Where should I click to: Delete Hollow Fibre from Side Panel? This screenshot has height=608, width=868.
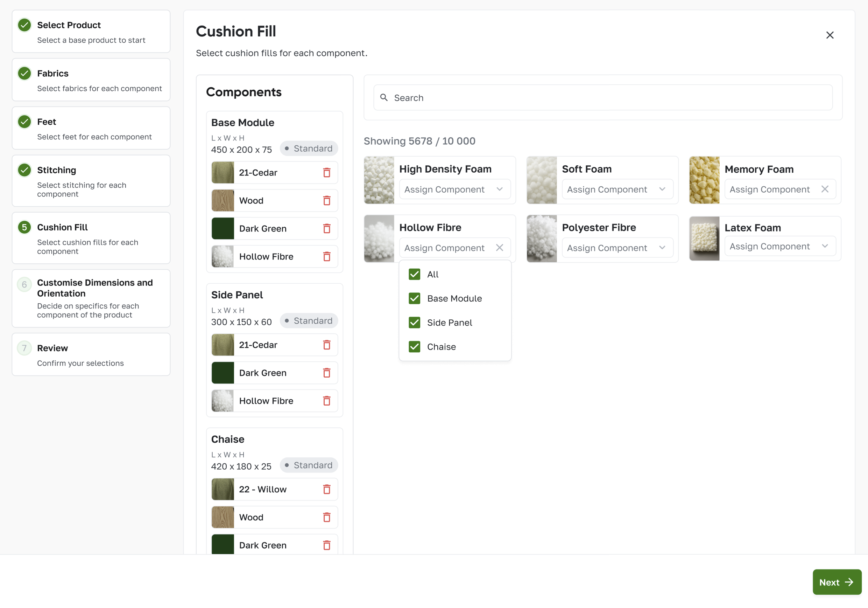tap(327, 401)
